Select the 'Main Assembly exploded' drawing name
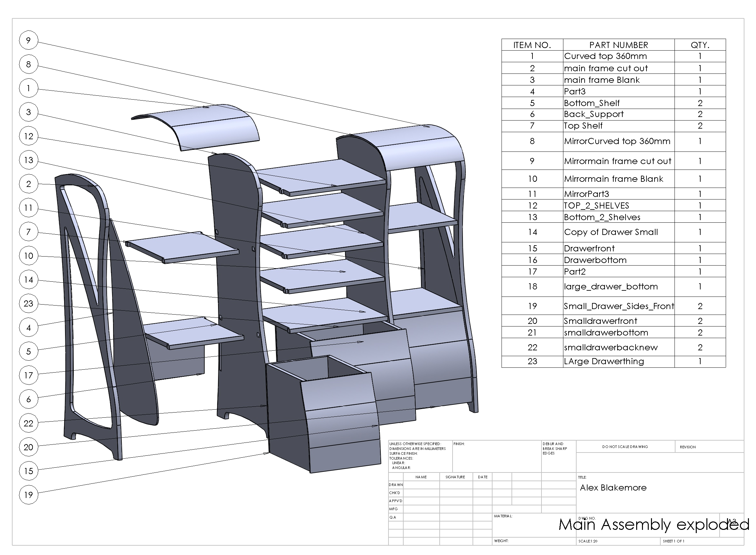The height and width of the screenshot is (555, 756). coord(654,525)
